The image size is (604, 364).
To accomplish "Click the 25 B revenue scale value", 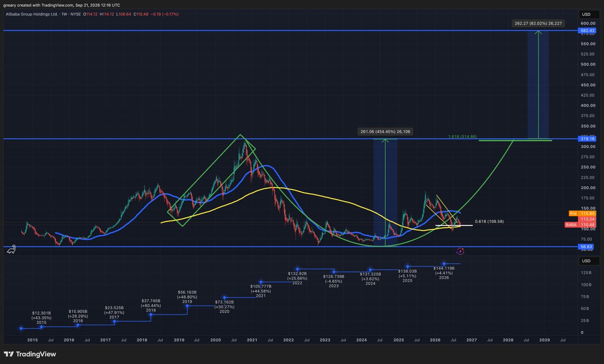I will [x=586, y=321].
